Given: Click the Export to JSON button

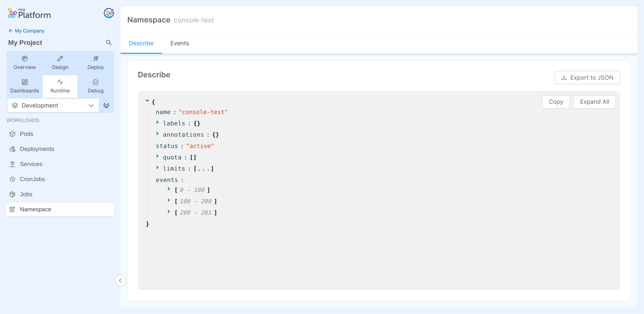Looking at the screenshot, I should [587, 78].
